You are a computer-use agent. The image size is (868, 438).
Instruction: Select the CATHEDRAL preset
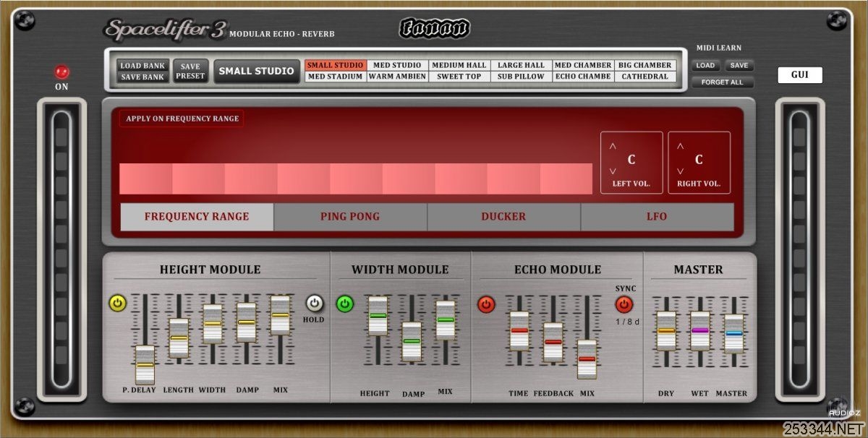pos(645,76)
